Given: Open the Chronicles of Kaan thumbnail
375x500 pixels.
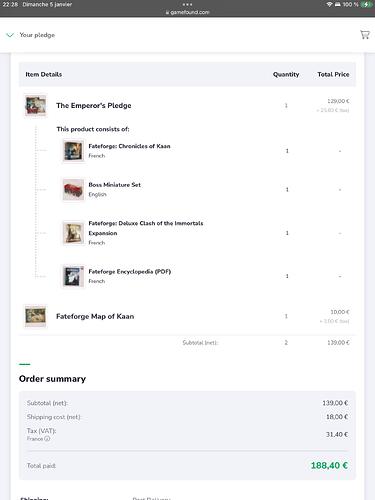Looking at the screenshot, I should pyautogui.click(x=73, y=151).
